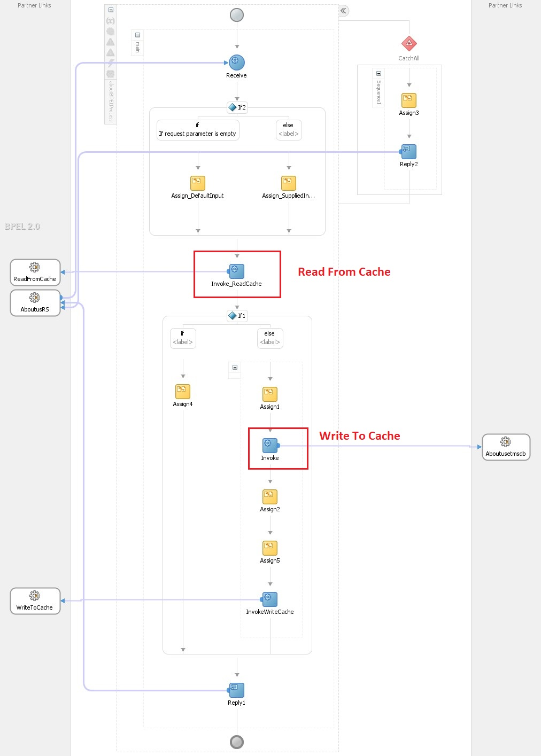The height and width of the screenshot is (756, 541).
Task: Select the WriteToCache partner link icon
Action: click(x=35, y=597)
